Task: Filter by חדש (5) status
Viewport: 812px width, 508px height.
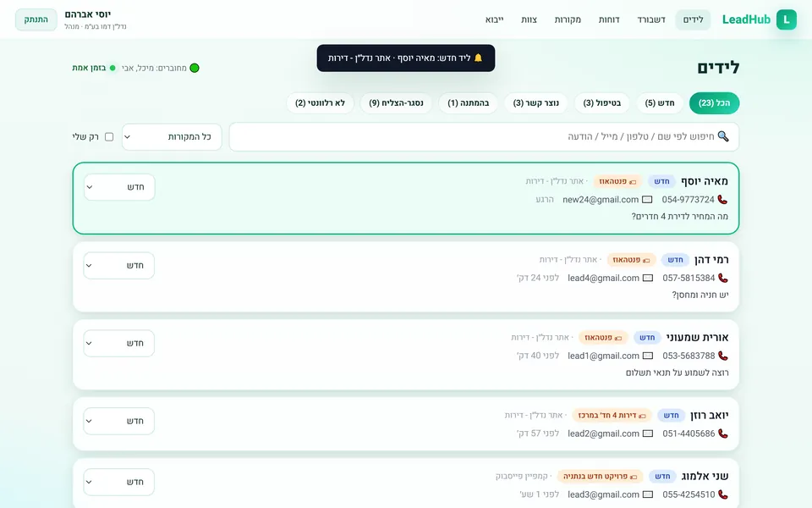Action: tap(660, 103)
